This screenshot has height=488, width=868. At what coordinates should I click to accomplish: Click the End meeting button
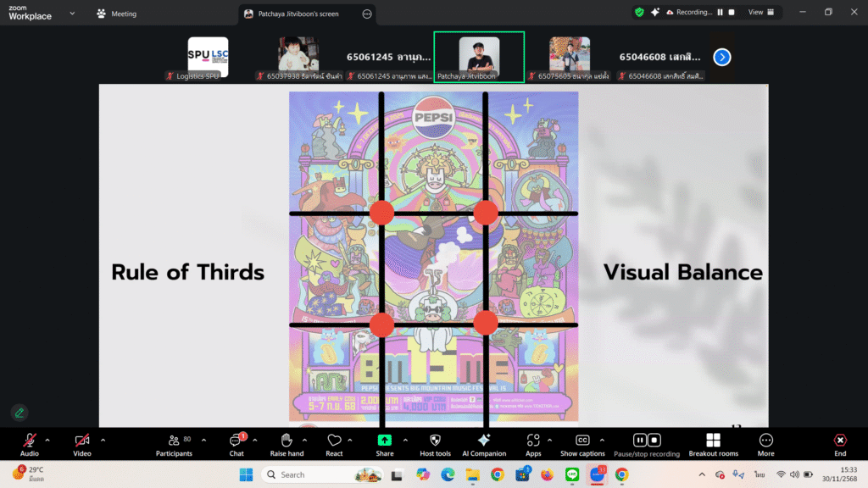[x=839, y=441]
